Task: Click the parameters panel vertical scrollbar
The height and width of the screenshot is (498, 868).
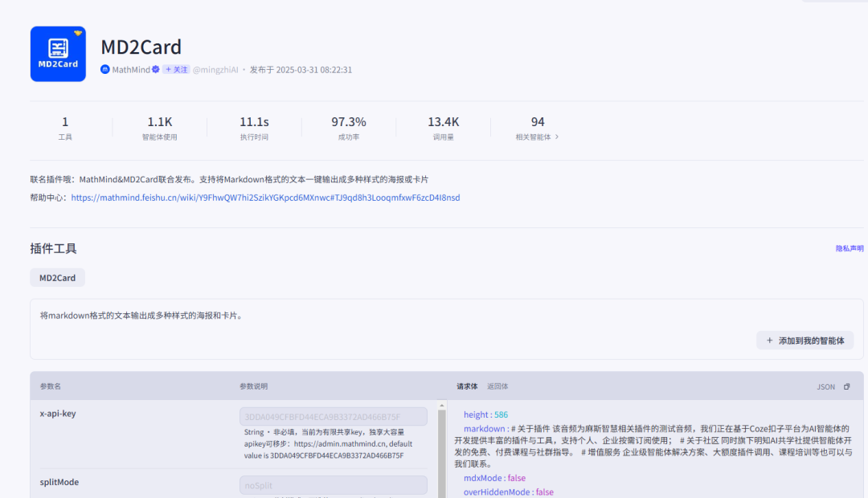Action: point(441,450)
